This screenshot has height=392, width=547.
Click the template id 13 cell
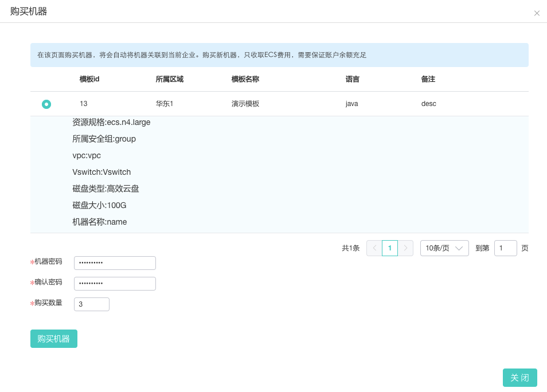pyautogui.click(x=83, y=104)
